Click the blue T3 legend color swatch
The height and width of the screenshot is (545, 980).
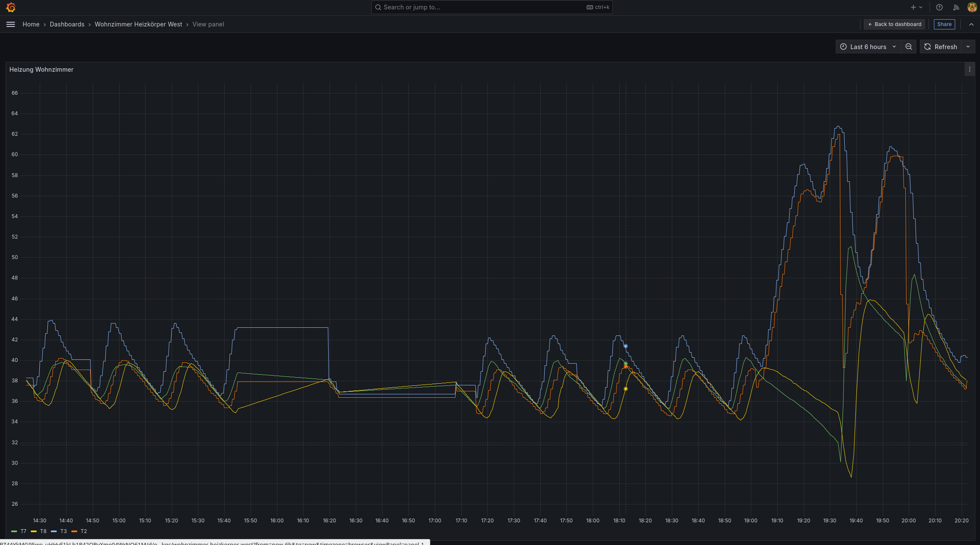point(54,531)
